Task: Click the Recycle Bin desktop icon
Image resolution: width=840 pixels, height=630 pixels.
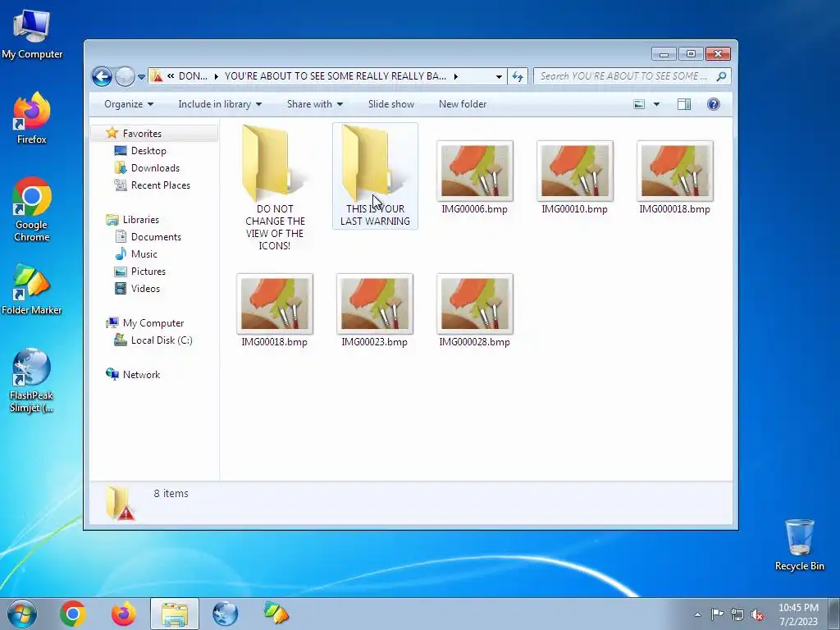Action: pyautogui.click(x=799, y=545)
